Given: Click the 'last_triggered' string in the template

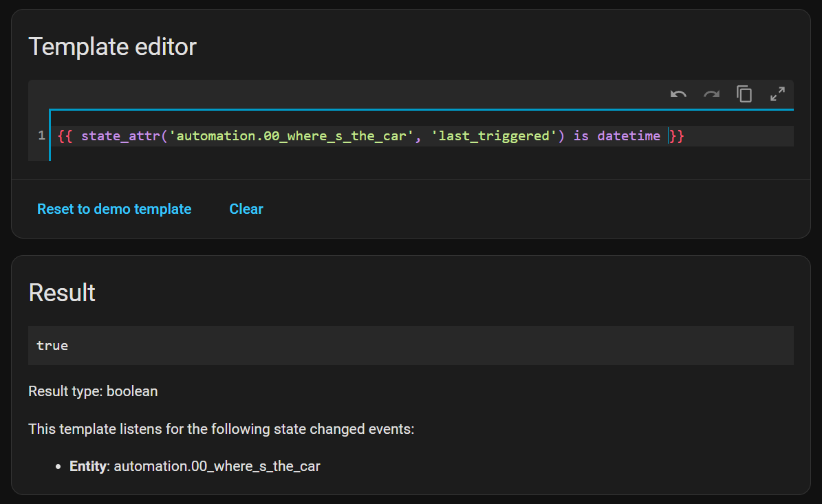Looking at the screenshot, I should point(493,136).
